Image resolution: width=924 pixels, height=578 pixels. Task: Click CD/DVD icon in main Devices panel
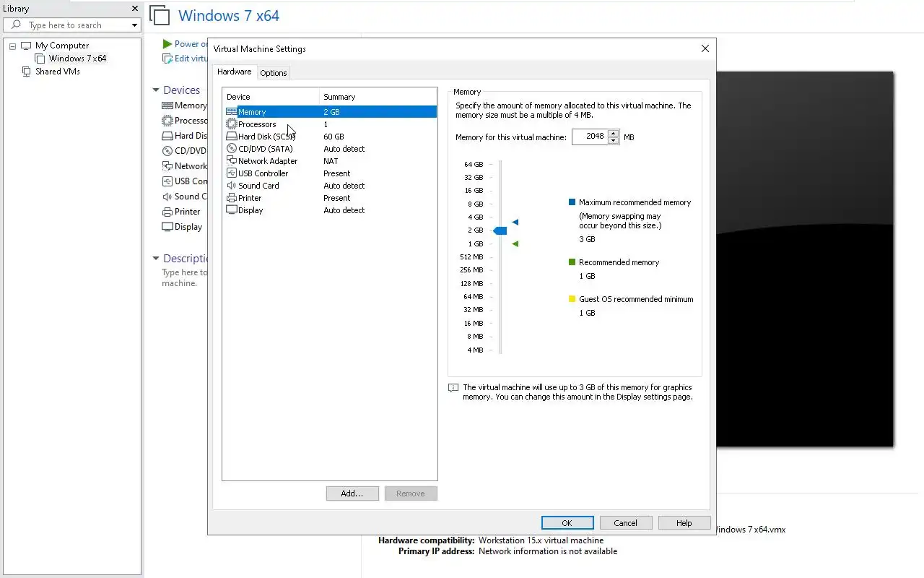click(167, 151)
